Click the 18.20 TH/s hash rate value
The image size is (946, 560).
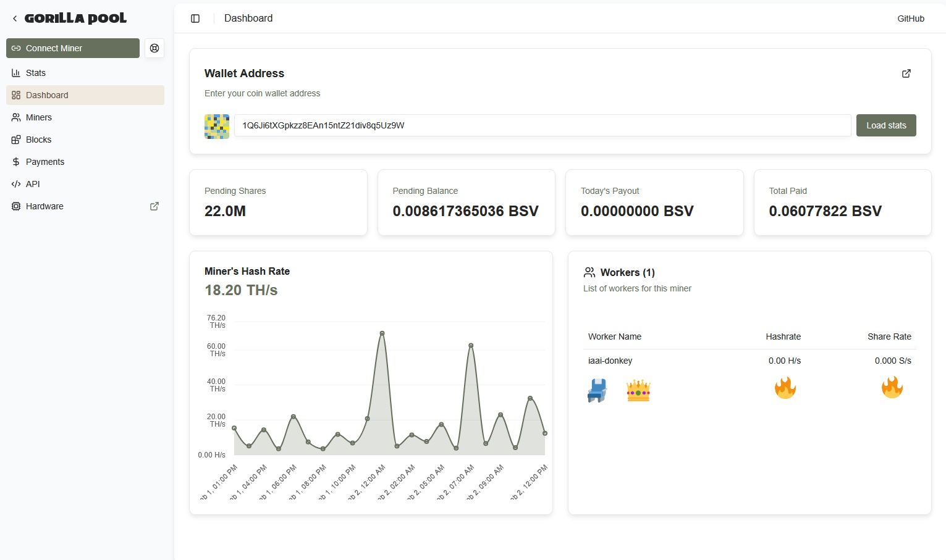(241, 290)
